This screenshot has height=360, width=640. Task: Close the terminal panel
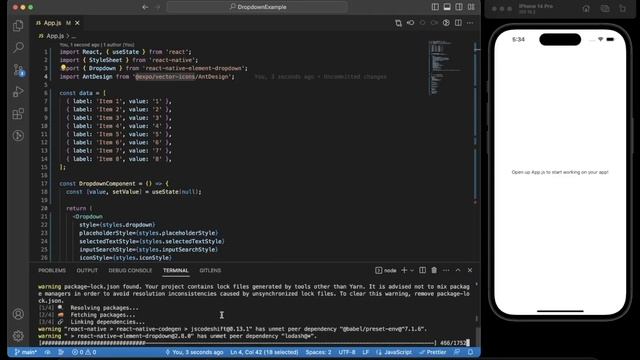coord(470,270)
